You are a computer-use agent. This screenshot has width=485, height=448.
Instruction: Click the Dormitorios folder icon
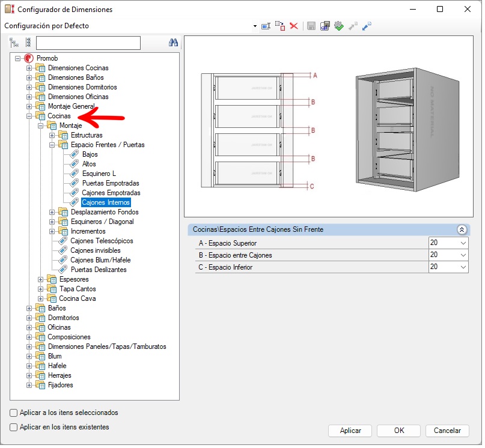pos(40,318)
